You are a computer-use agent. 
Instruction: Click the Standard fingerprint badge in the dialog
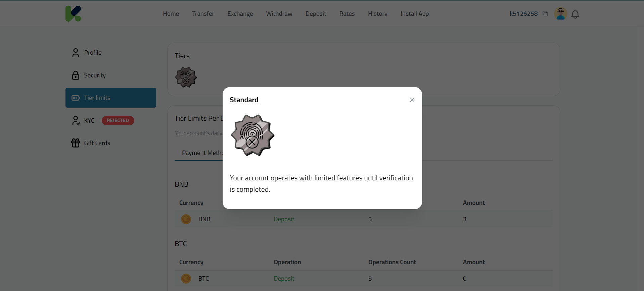(252, 135)
